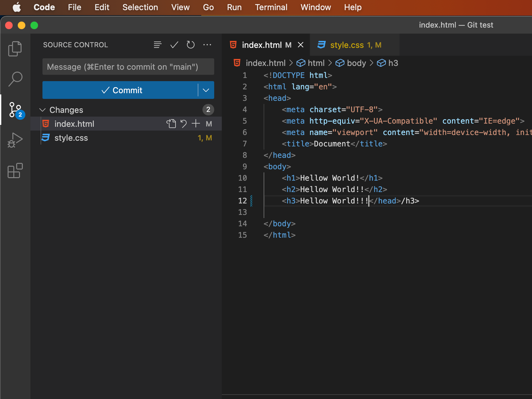Open the Source Control More Actions menu
532x399 pixels.
207,45
